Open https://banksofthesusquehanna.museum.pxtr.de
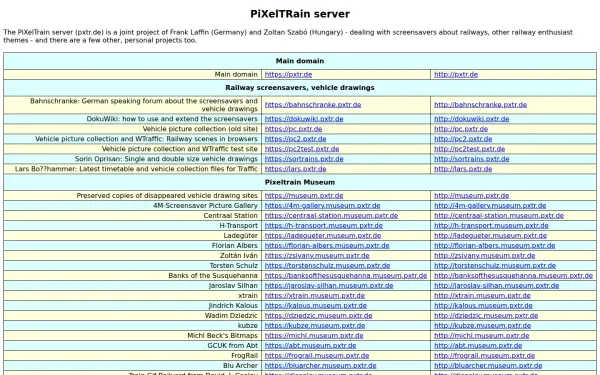The width and height of the screenshot is (600, 375). coord(346,276)
